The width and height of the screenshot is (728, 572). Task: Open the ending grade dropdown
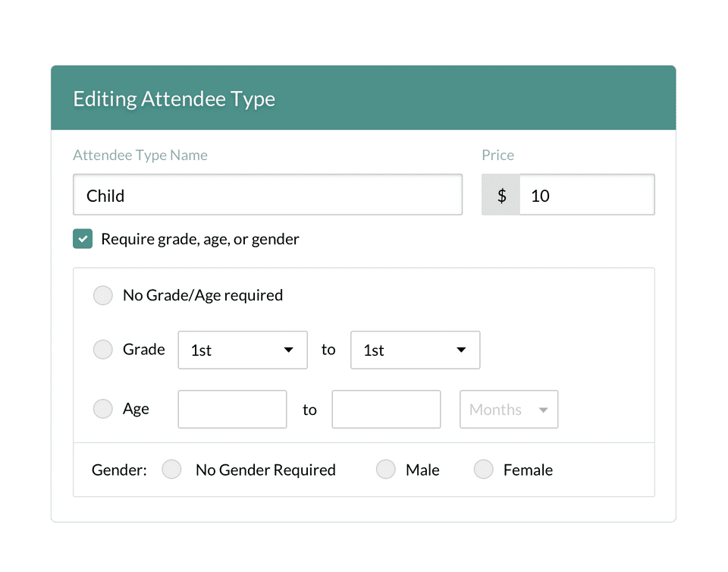click(x=415, y=350)
